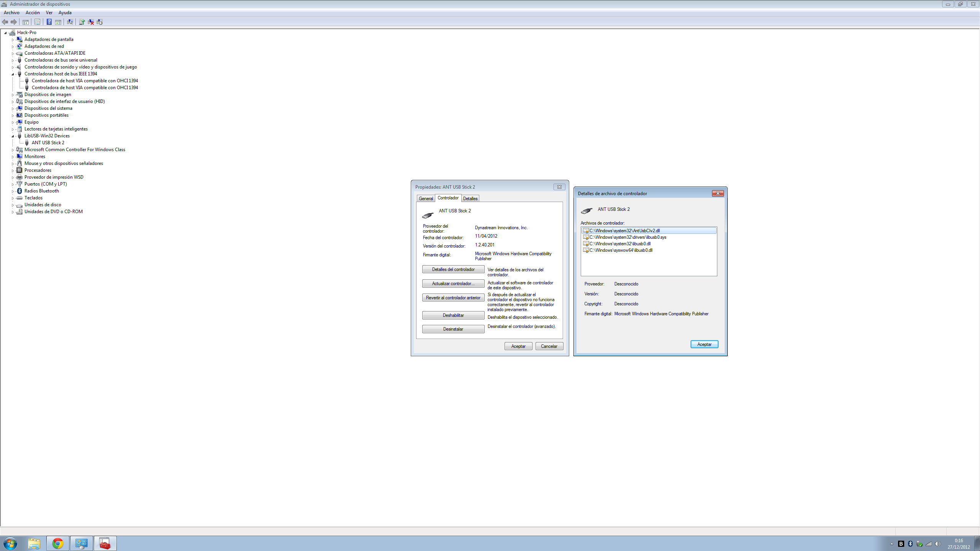Click the Procesadores category icon
Image resolution: width=980 pixels, height=551 pixels.
(x=20, y=170)
